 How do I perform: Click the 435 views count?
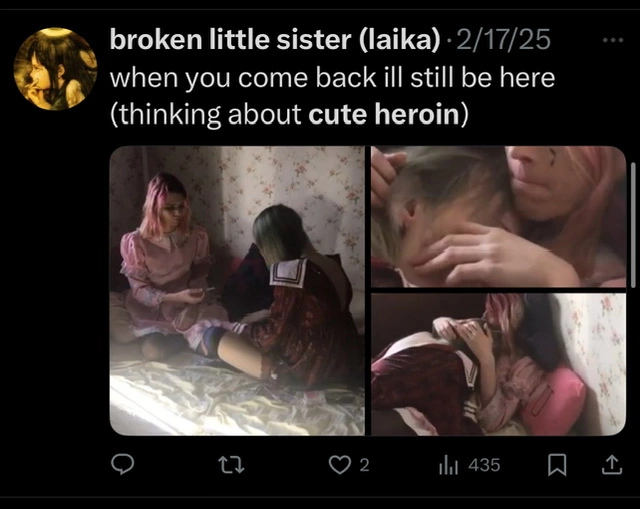point(484,465)
